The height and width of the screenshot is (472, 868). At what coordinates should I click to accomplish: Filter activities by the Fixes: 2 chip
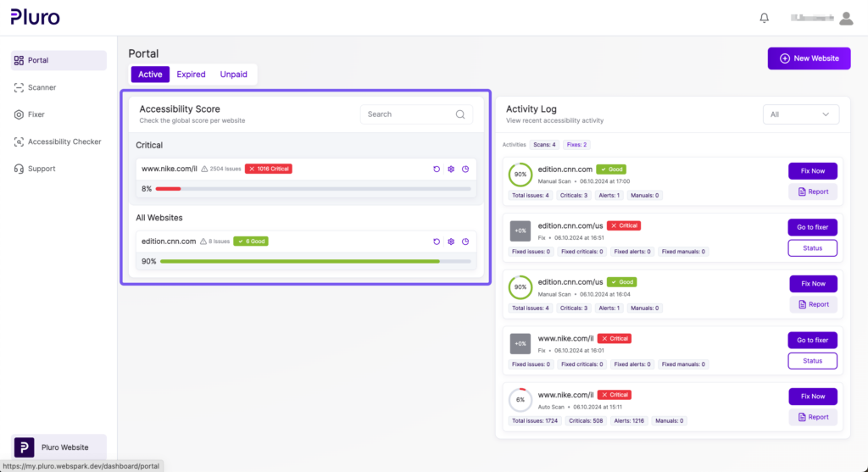576,145
